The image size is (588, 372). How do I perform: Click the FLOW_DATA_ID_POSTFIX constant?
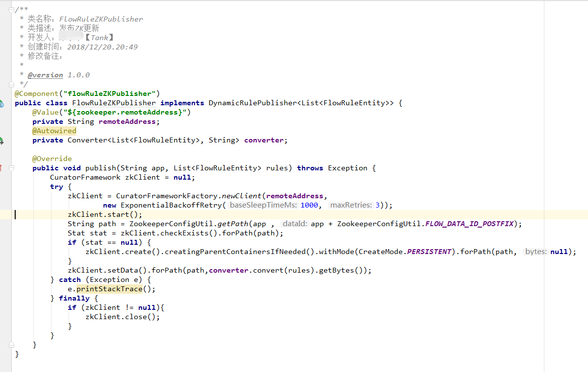click(x=469, y=224)
